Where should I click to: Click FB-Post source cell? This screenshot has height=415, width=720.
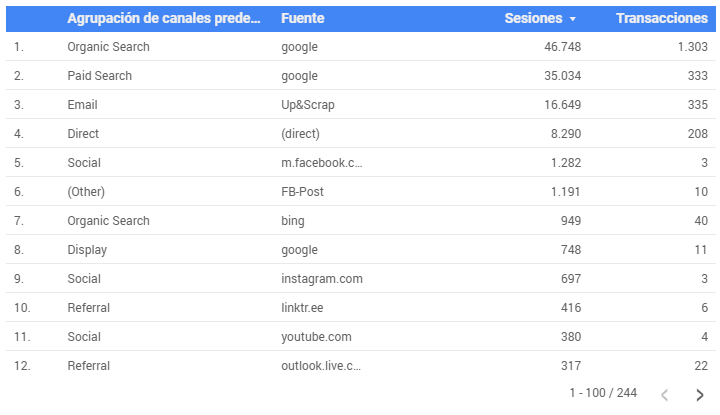click(302, 191)
